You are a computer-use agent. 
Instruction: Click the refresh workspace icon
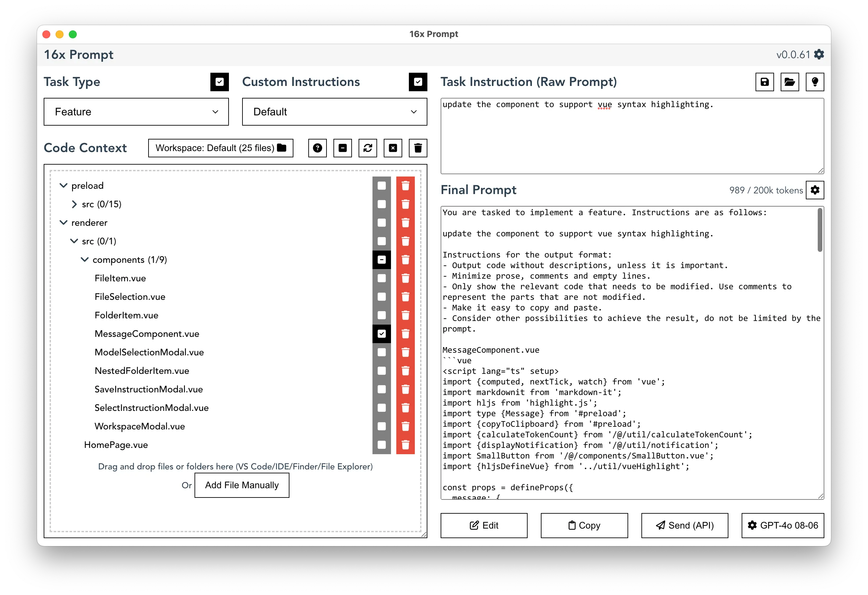click(368, 148)
